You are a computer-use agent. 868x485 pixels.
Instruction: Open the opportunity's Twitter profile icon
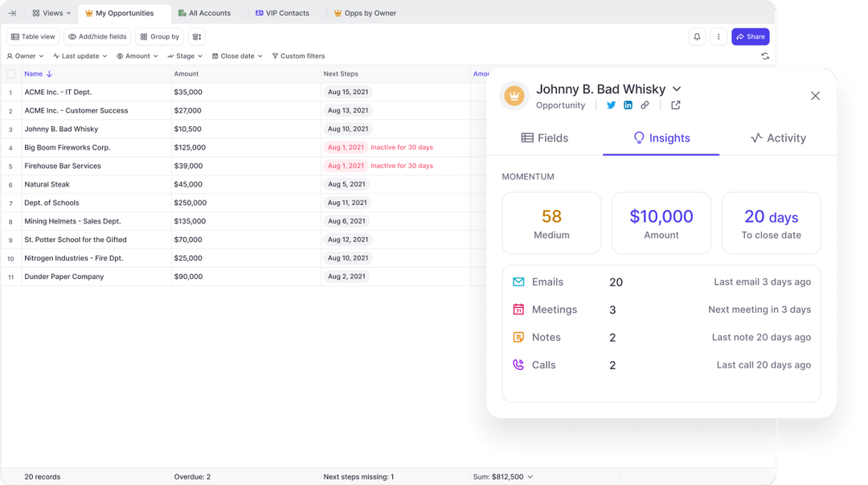(611, 105)
